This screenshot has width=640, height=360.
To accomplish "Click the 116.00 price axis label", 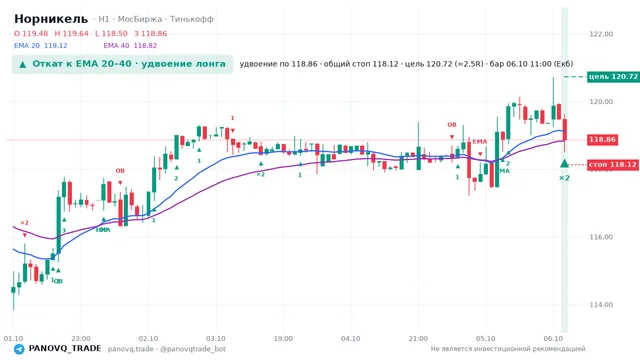I will [601, 237].
